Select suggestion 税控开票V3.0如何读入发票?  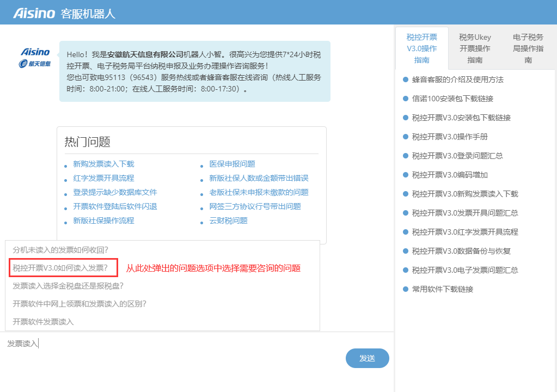pos(162,268)
